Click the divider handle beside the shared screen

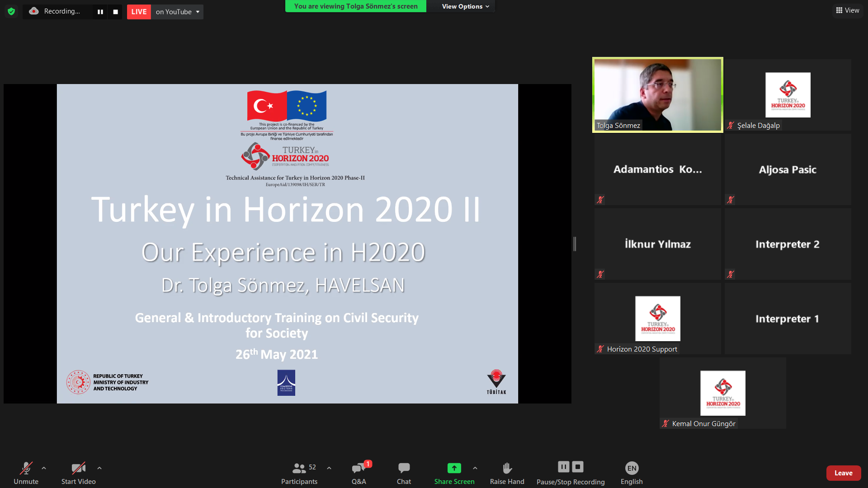(x=575, y=244)
